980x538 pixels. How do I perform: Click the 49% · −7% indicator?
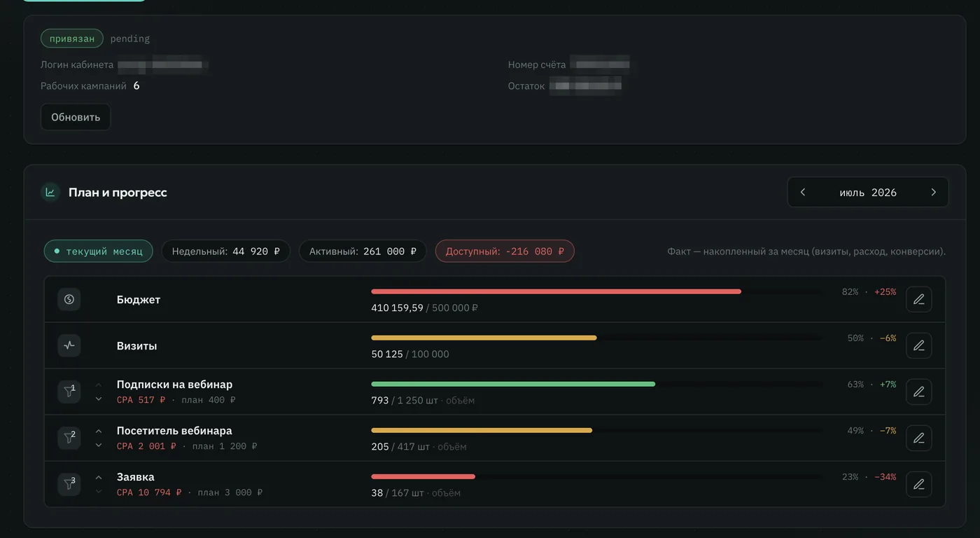(x=871, y=430)
